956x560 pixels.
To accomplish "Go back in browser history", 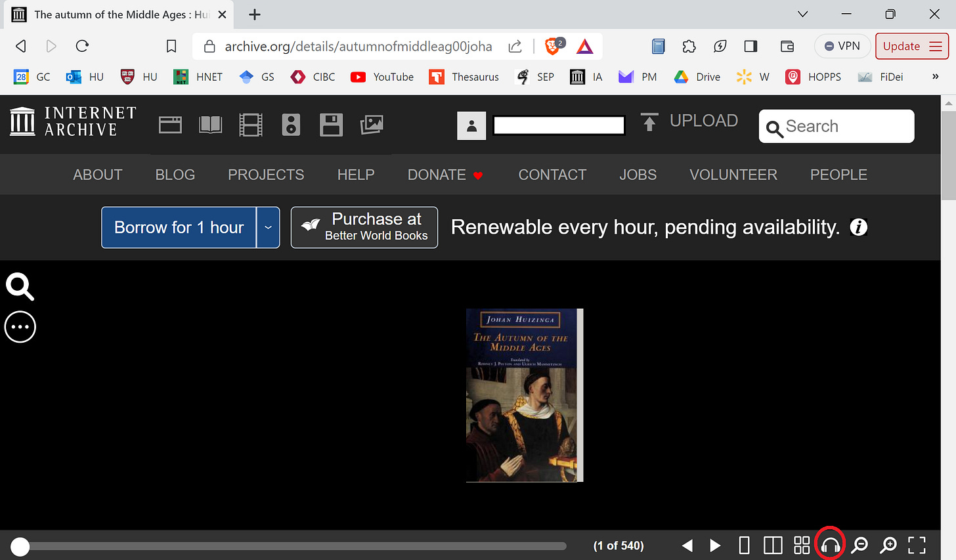I will 21,46.
